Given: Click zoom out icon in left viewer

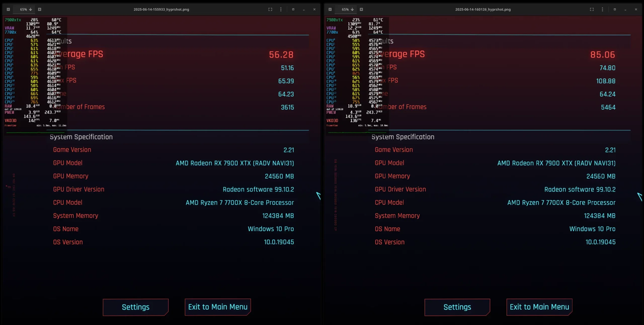Looking at the screenshot, I should [8, 9].
